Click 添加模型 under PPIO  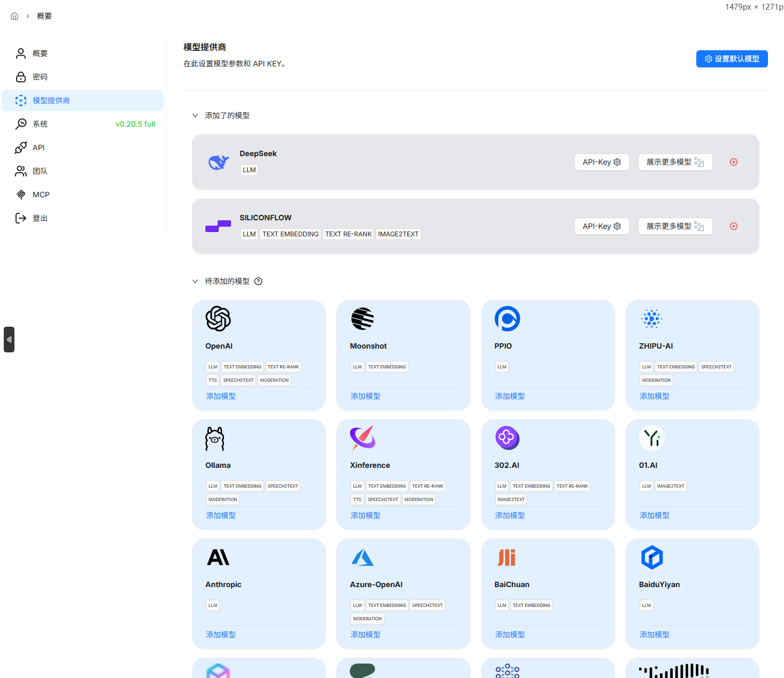click(x=510, y=396)
